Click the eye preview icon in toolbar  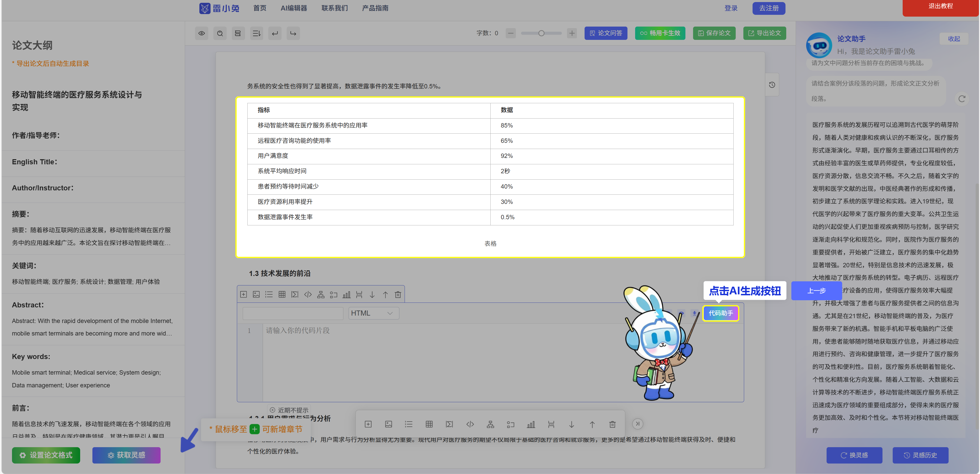coord(202,33)
